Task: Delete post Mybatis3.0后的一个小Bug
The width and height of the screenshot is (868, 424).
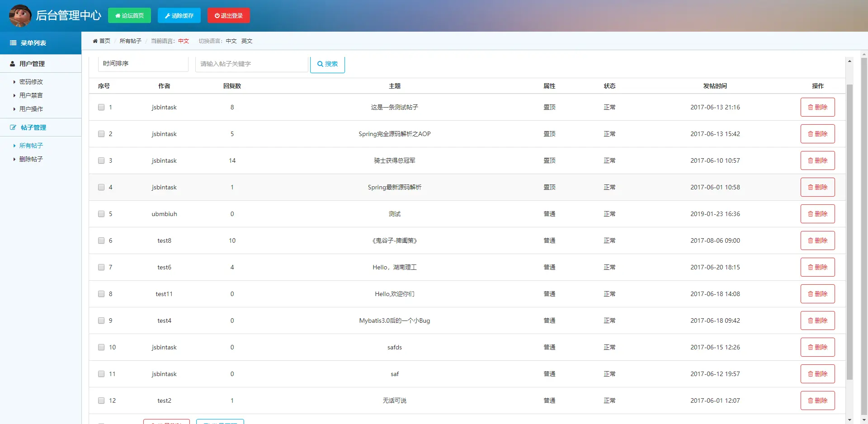Action: 817,320
